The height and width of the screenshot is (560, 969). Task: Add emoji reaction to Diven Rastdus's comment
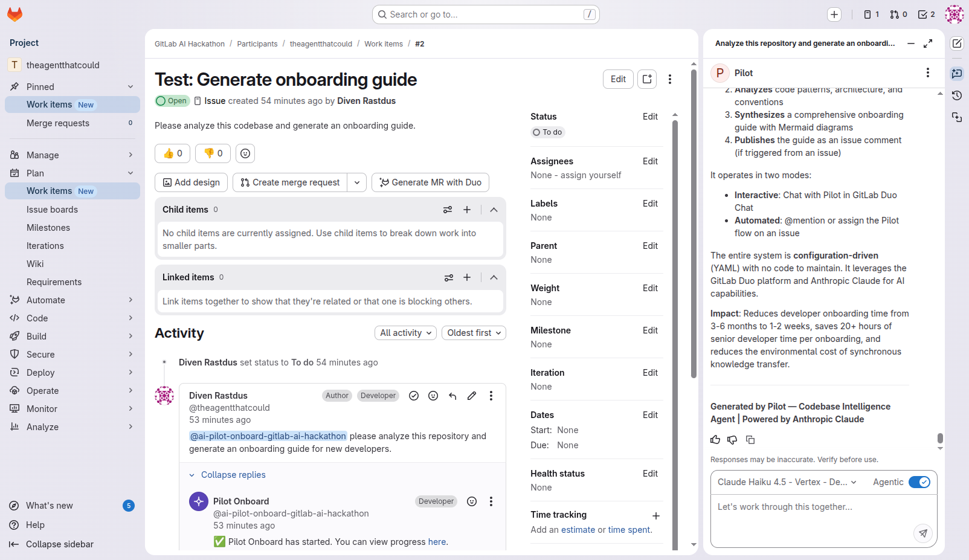pos(433,396)
